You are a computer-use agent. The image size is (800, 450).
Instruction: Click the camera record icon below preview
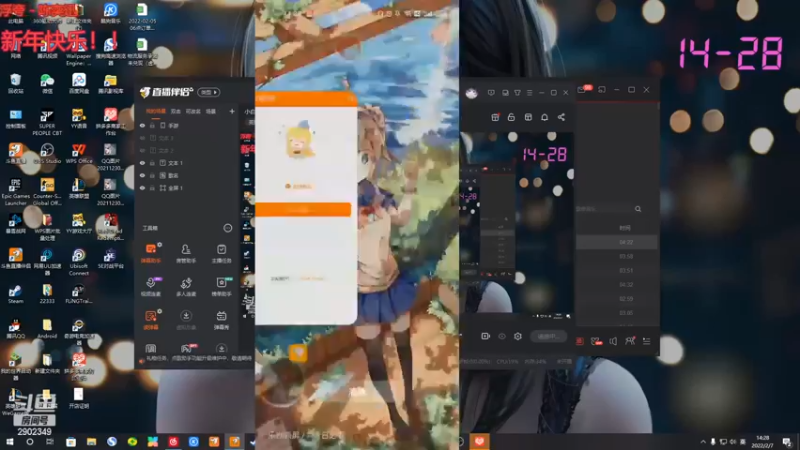[485, 336]
